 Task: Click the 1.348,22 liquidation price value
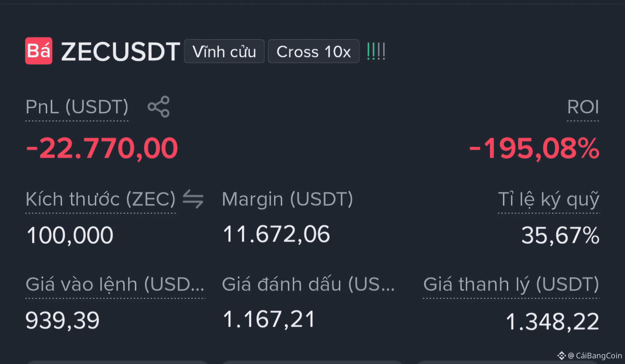(x=552, y=321)
